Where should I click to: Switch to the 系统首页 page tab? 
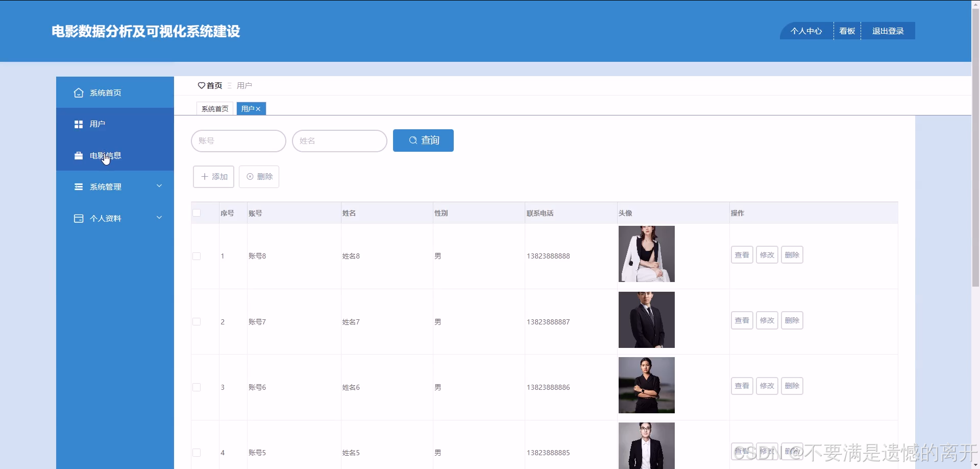coord(215,109)
